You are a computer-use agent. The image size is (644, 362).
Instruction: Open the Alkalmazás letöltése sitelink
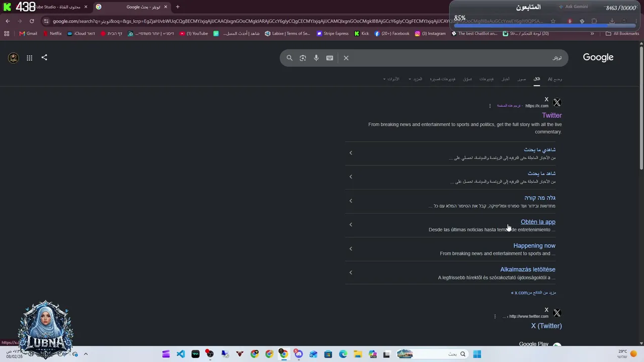[x=528, y=269]
